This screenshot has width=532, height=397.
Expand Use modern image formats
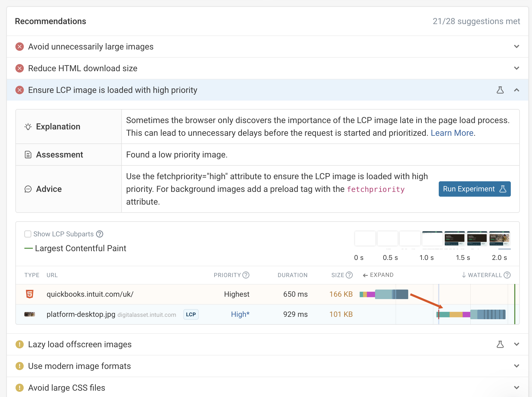[x=516, y=366]
